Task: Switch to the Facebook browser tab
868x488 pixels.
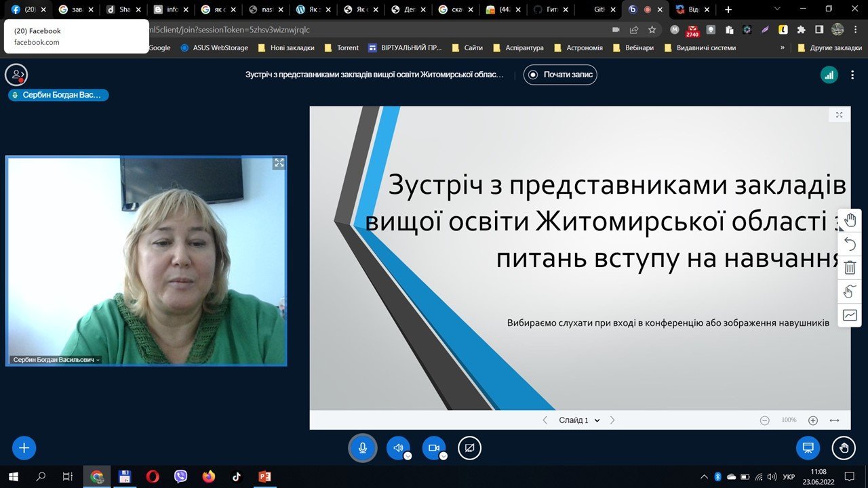Action: [x=26, y=9]
